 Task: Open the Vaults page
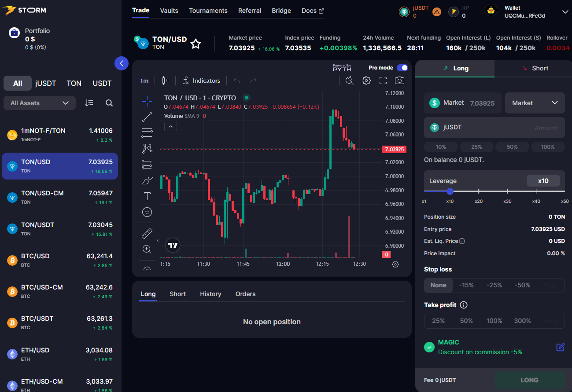pyautogui.click(x=169, y=11)
